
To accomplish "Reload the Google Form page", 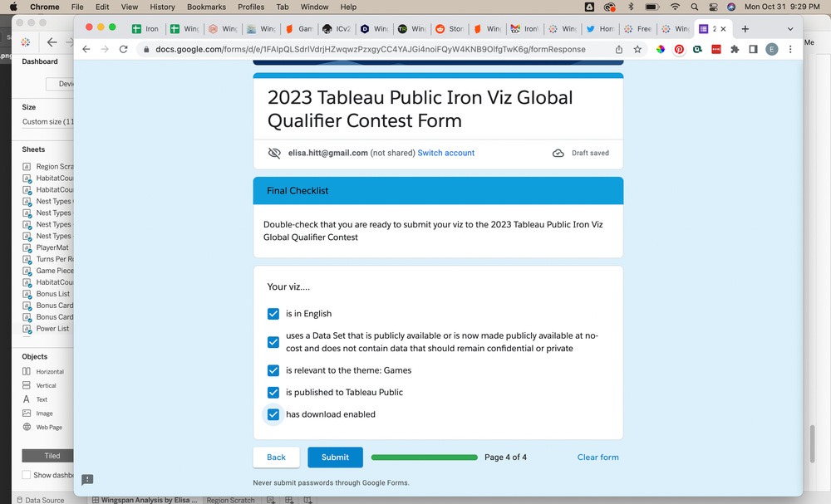I will pos(124,49).
